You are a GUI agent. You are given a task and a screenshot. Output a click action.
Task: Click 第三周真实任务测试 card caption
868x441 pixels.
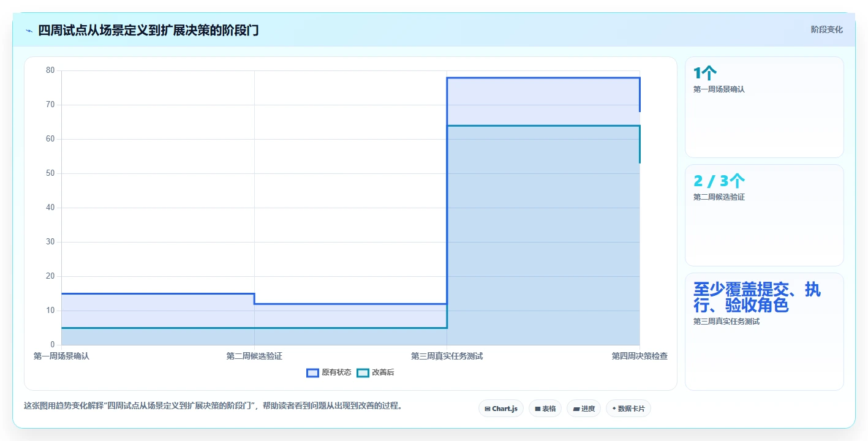coord(726,322)
